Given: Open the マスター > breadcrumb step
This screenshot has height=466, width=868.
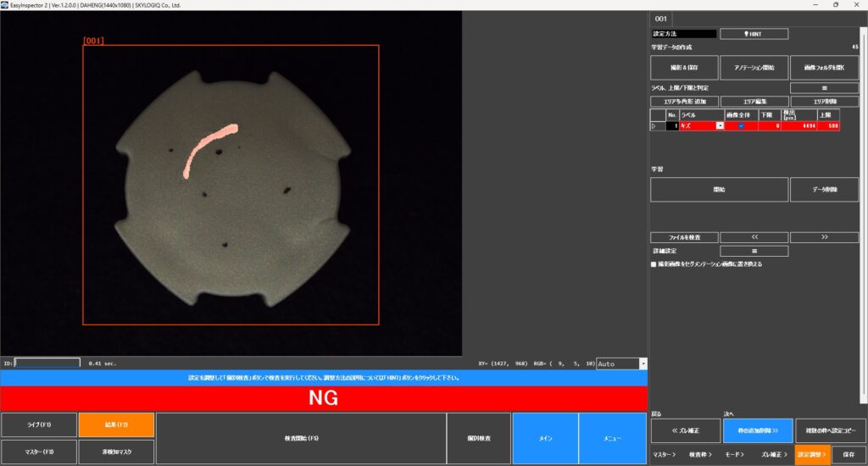Looking at the screenshot, I should [x=664, y=455].
